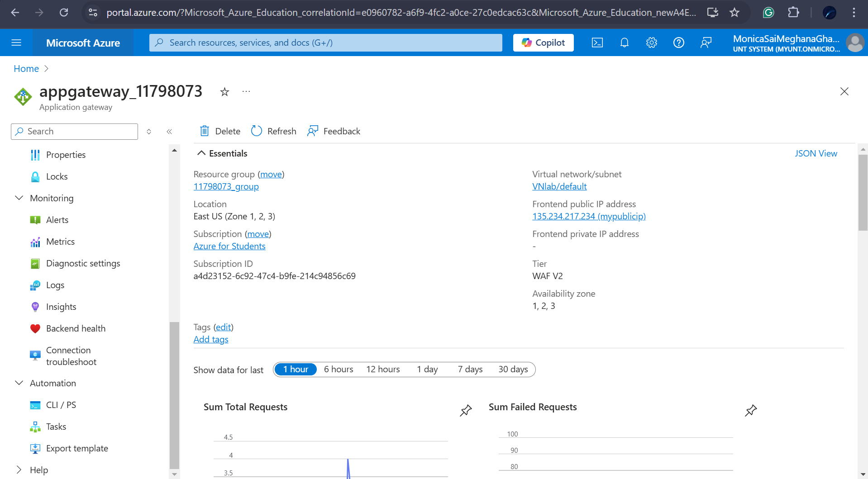Open VNlab/default virtual network link
This screenshot has height=479, width=868.
pos(559,186)
